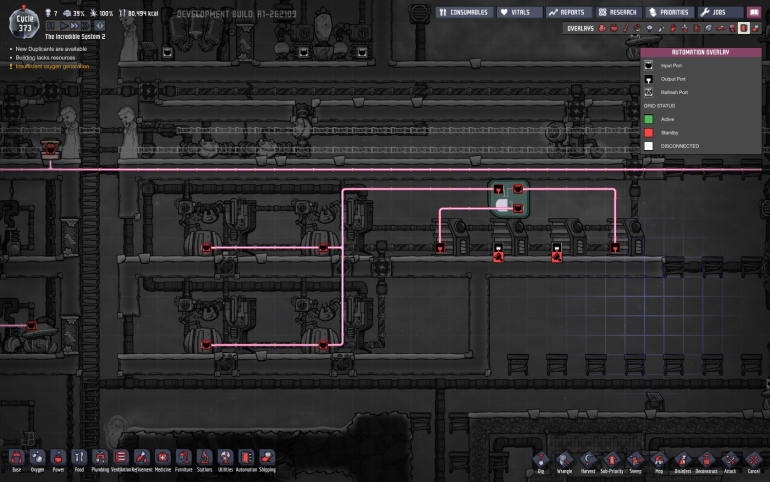Image resolution: width=770 pixels, height=482 pixels.
Task: Open the Medicine build category
Action: click(x=163, y=458)
